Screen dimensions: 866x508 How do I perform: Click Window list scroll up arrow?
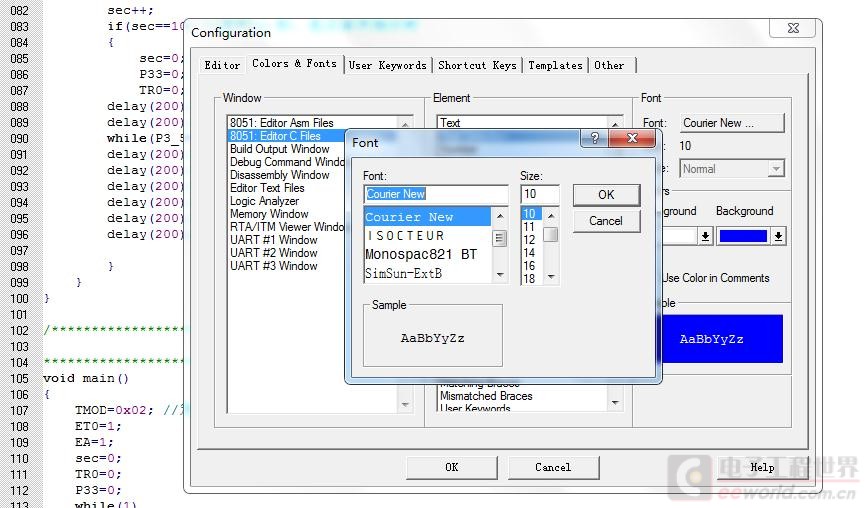[x=405, y=124]
